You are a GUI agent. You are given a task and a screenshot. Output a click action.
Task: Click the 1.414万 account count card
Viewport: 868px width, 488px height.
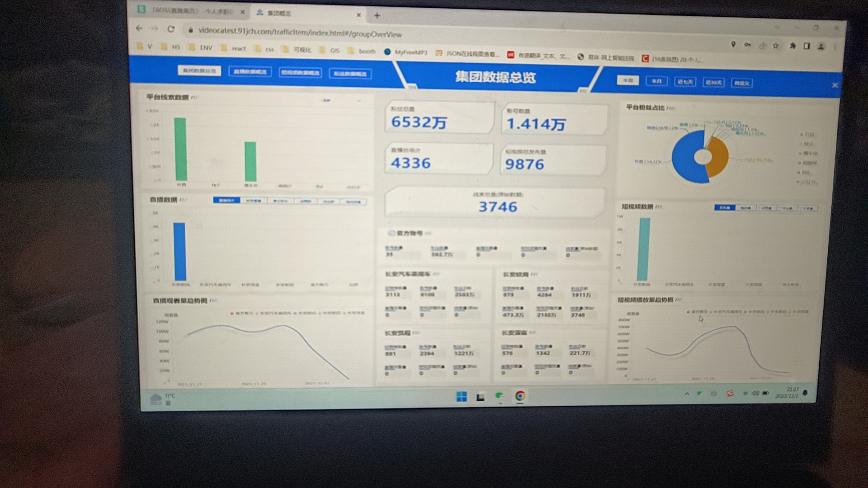point(555,119)
